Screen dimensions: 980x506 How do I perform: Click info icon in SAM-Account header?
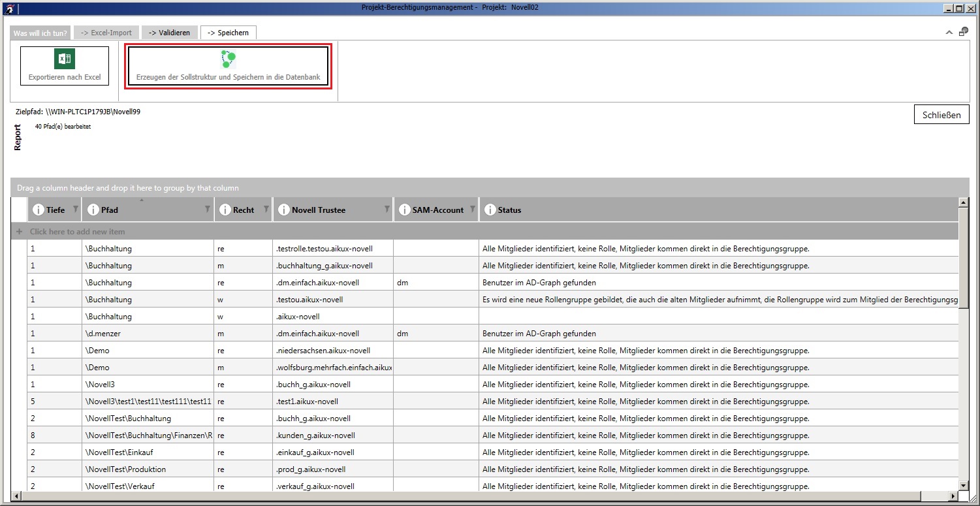click(x=404, y=210)
